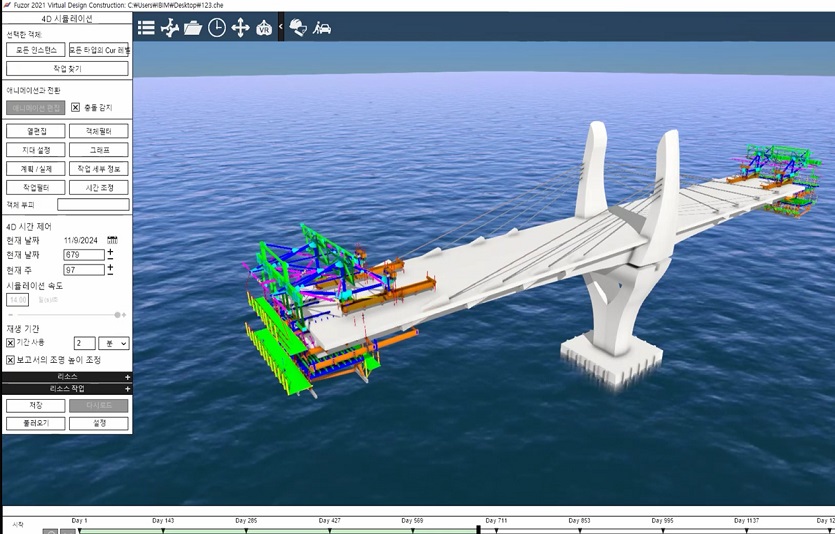Click the 작업 찾기 button
Image resolution: width=835 pixels, height=534 pixels.
click(67, 68)
